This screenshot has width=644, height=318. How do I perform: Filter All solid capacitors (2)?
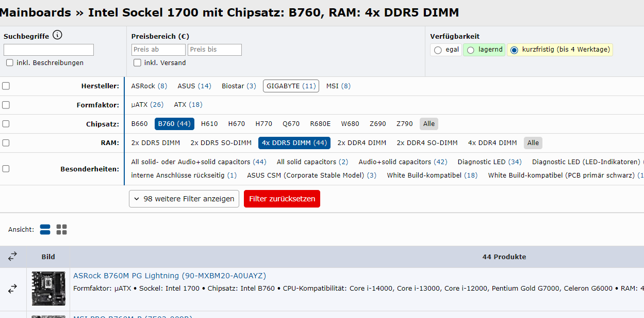point(312,162)
